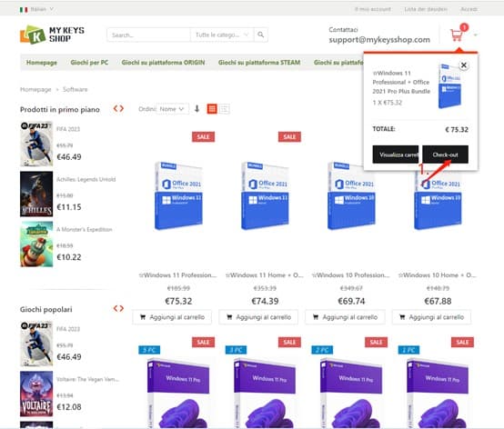Open Giochi per PC menu

click(89, 63)
